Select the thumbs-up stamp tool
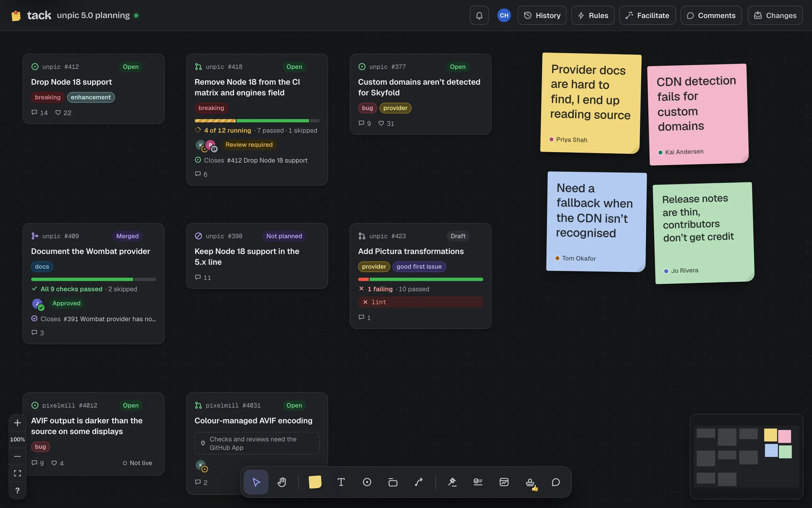Screen dimensions: 812x508 tap(531, 482)
